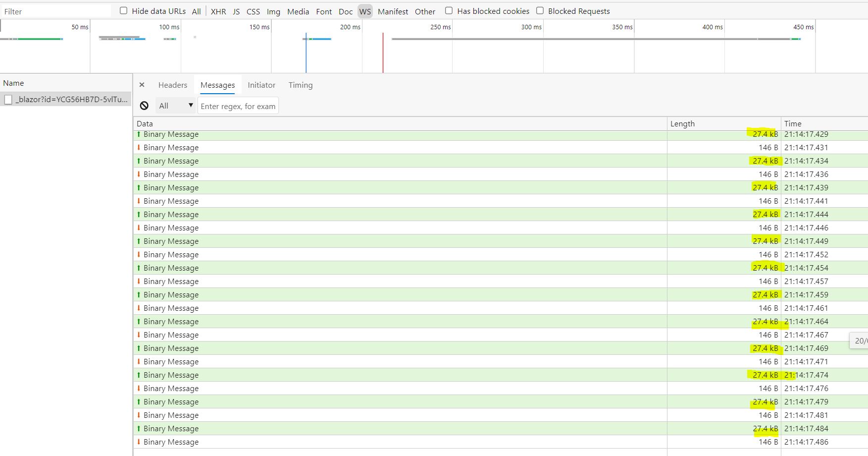Click the download arrow beside a 146 B message

tap(138, 147)
